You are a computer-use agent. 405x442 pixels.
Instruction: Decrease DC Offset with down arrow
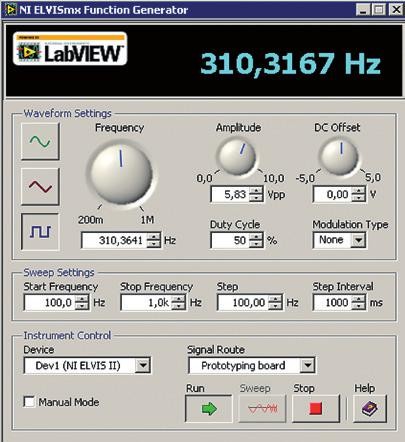click(x=359, y=198)
